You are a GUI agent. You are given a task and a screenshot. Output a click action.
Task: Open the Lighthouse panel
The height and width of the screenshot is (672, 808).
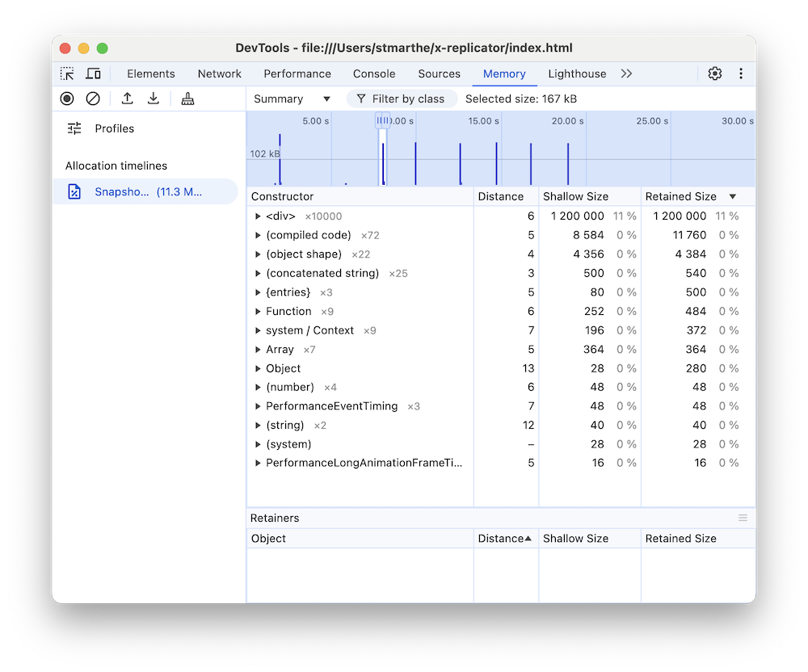pos(576,73)
